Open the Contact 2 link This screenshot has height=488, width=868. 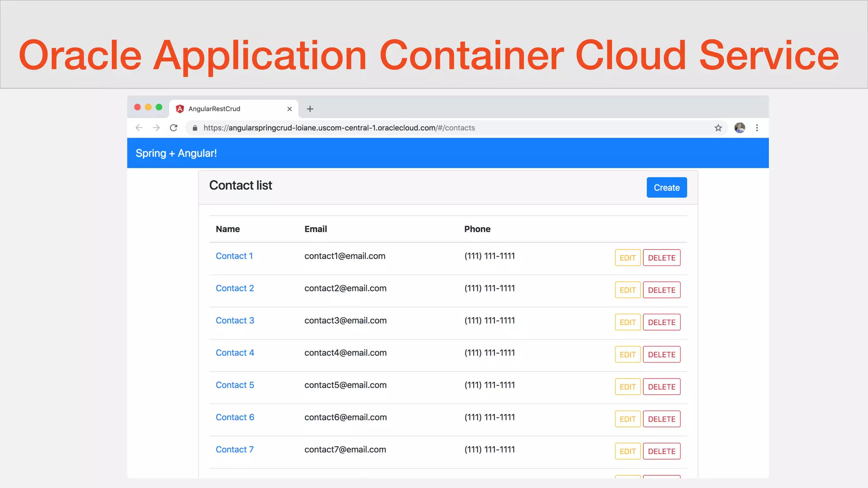tap(235, 288)
